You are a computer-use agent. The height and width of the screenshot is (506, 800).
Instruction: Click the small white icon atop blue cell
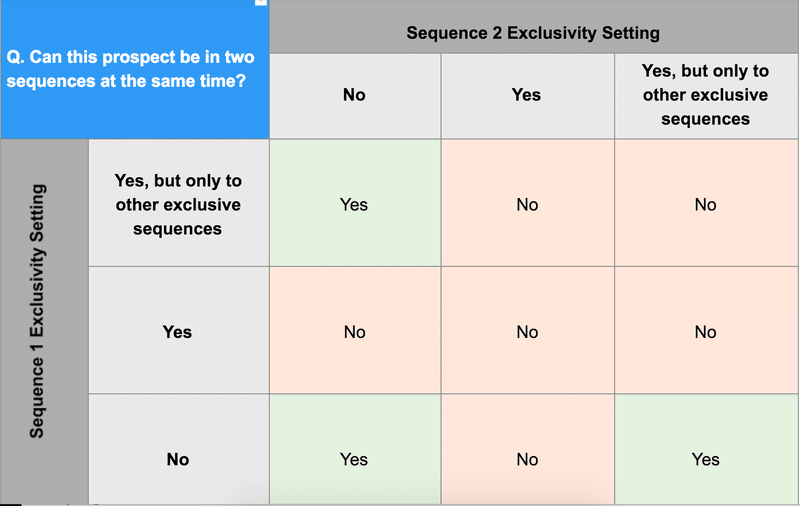(261, 2)
